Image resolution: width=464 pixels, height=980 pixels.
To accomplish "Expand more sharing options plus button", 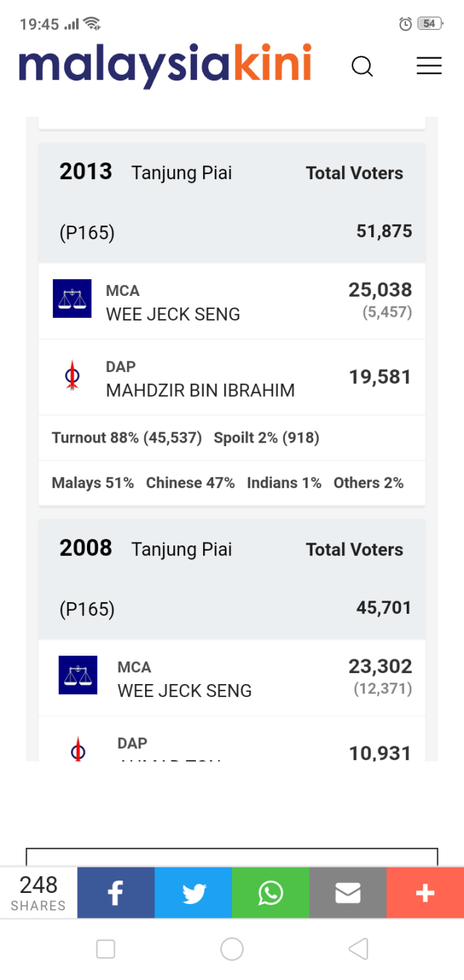I will point(425,893).
